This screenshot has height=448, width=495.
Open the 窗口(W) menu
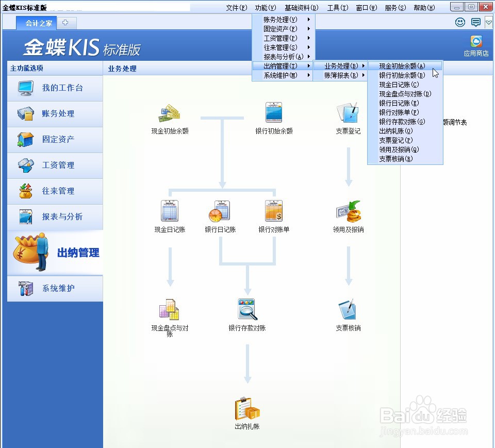[367, 8]
